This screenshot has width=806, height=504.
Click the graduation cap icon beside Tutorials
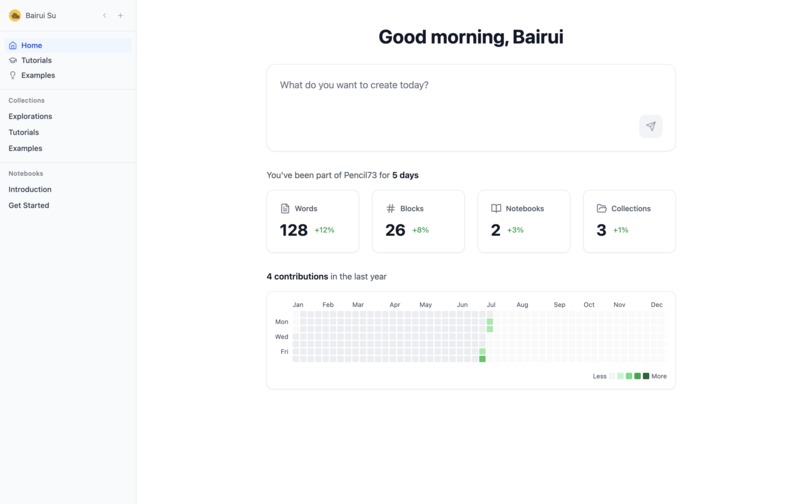point(13,60)
